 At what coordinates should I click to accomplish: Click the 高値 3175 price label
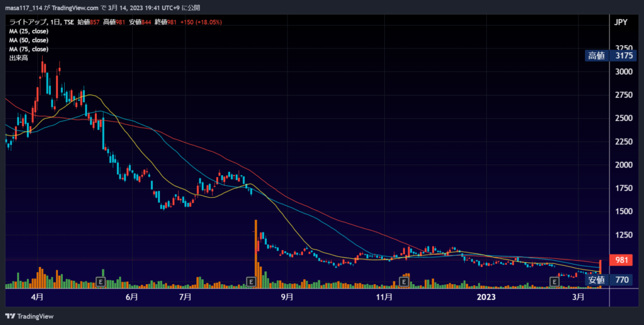[x=611, y=56]
